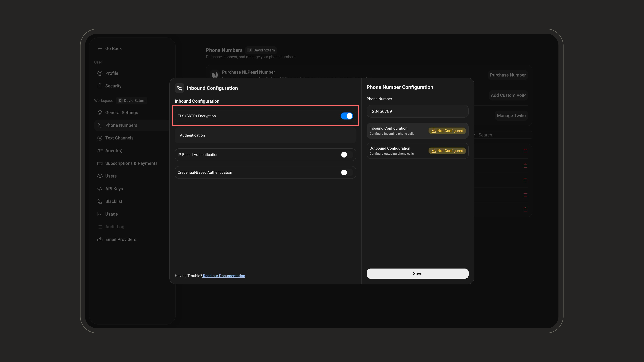Screen dimensions: 644x362
Task: Click the Phone Numbers handset icon
Action: point(100,125)
